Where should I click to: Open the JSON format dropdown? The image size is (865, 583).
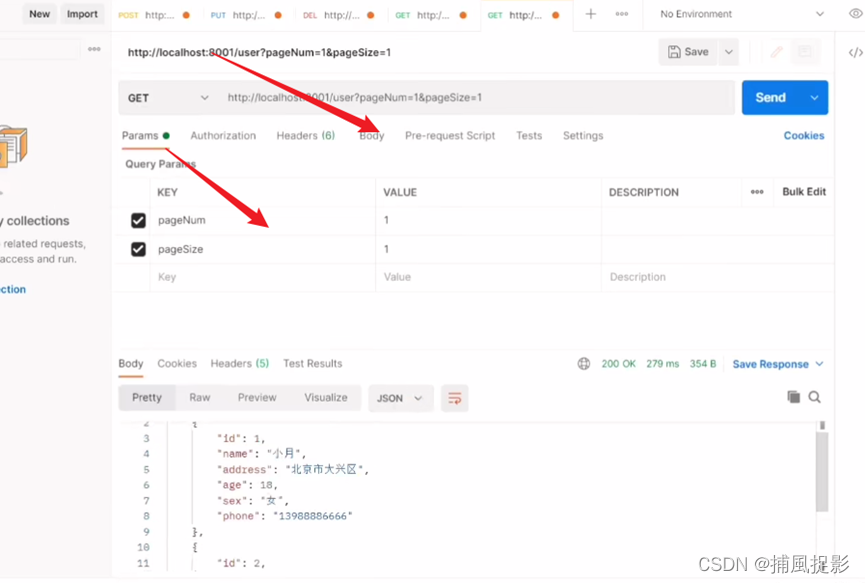coord(400,398)
